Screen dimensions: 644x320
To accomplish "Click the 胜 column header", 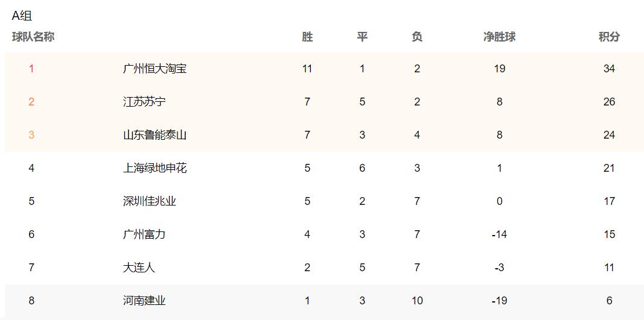I will pyautogui.click(x=307, y=37).
